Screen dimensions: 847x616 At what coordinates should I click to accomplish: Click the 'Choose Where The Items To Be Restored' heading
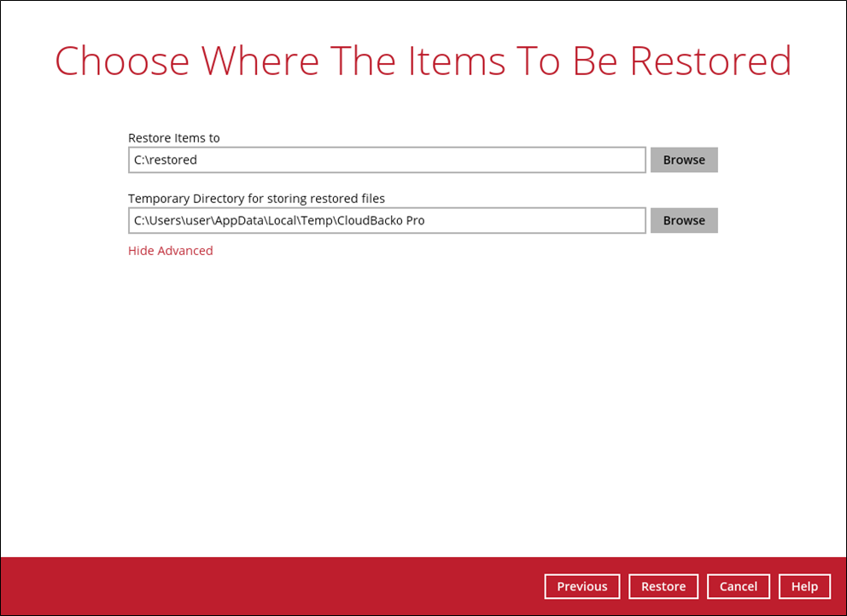[423, 61]
